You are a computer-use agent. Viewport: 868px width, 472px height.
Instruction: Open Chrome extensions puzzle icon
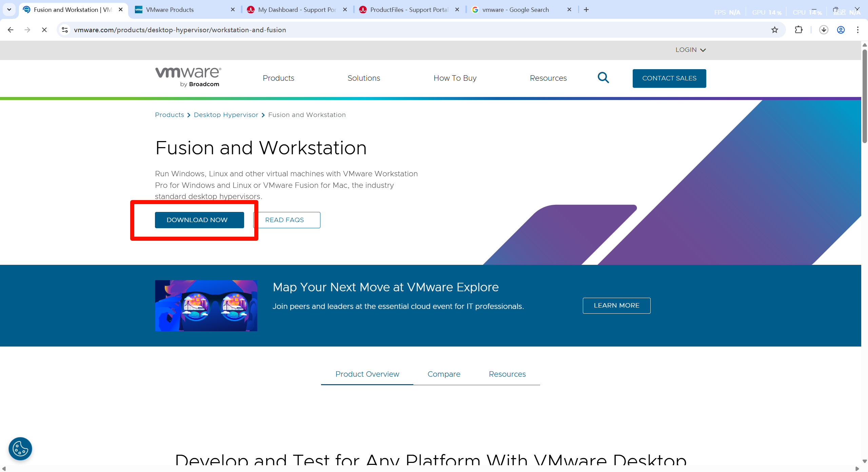click(x=798, y=30)
